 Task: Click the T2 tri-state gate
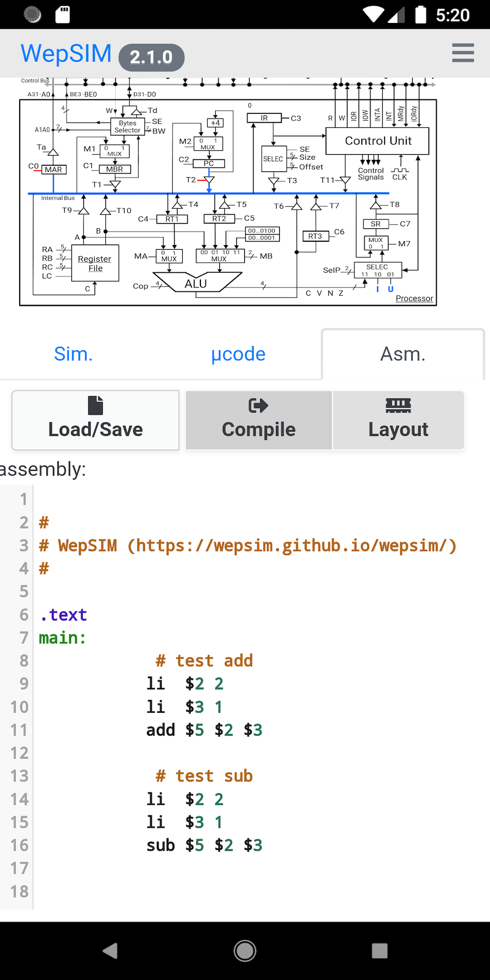(209, 180)
